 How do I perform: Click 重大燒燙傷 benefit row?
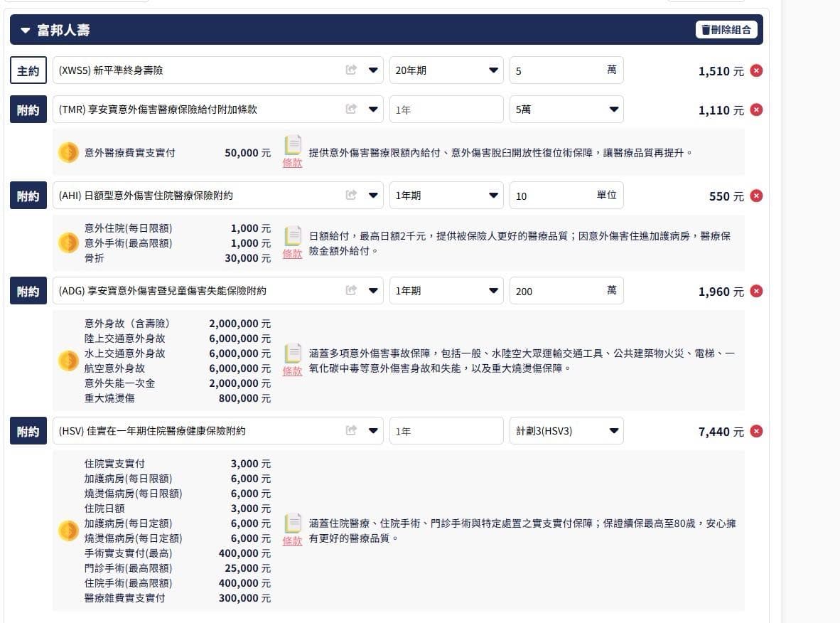tap(178, 398)
